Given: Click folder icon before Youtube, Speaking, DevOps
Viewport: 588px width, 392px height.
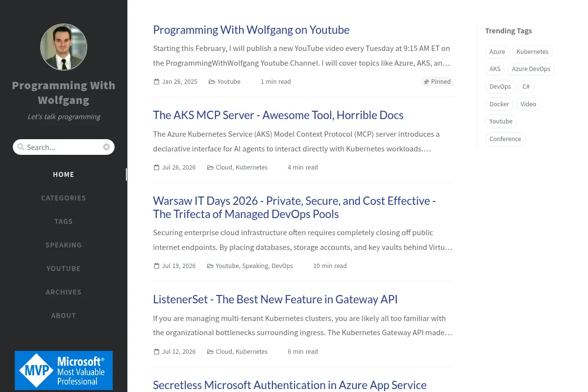Looking at the screenshot, I should (x=210, y=266).
